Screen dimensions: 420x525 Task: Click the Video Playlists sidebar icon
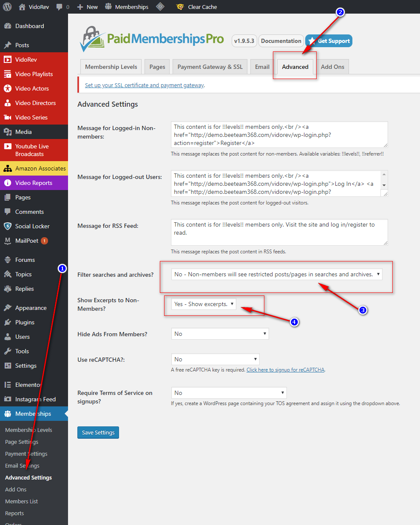pyautogui.click(x=8, y=74)
